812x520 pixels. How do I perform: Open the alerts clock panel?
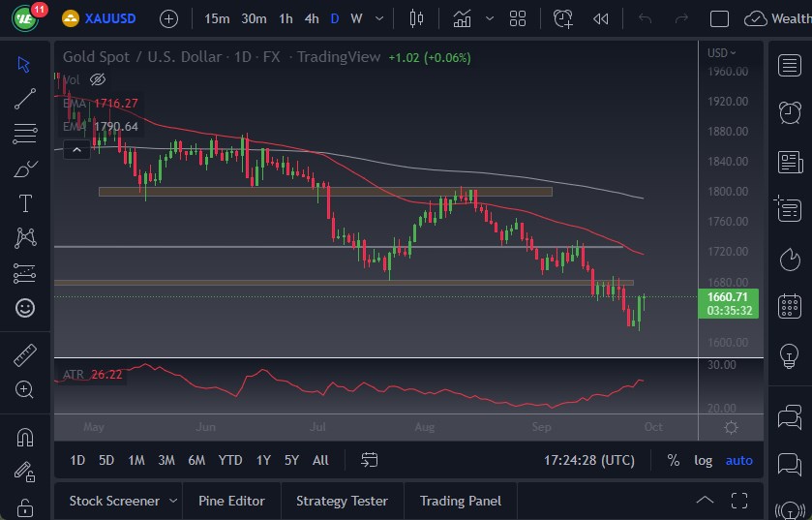click(790, 112)
